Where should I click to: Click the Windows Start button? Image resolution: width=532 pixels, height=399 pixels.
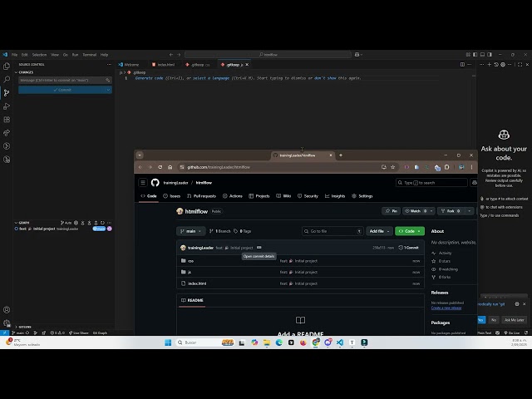coord(168,342)
